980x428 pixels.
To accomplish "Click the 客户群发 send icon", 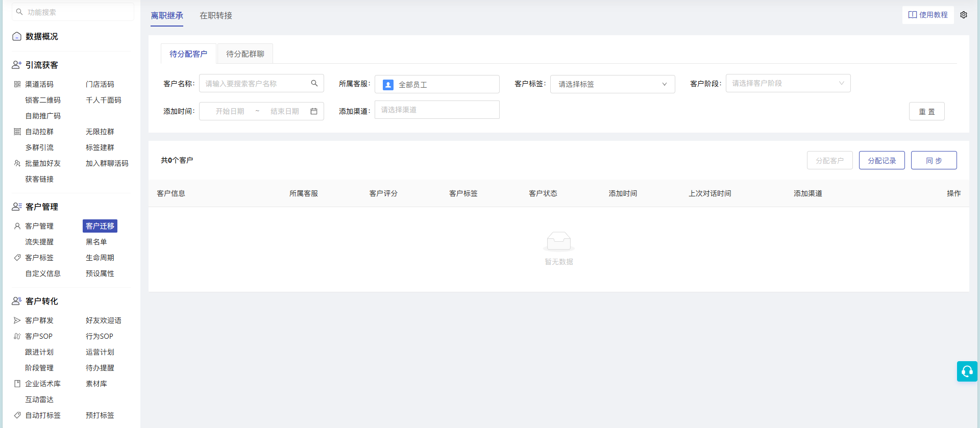I will (x=17, y=320).
